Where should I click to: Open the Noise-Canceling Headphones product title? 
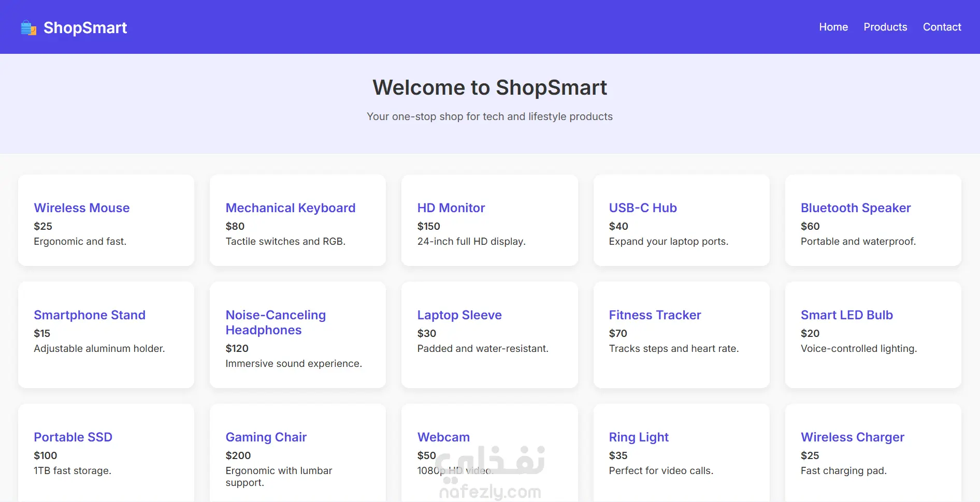[275, 322]
